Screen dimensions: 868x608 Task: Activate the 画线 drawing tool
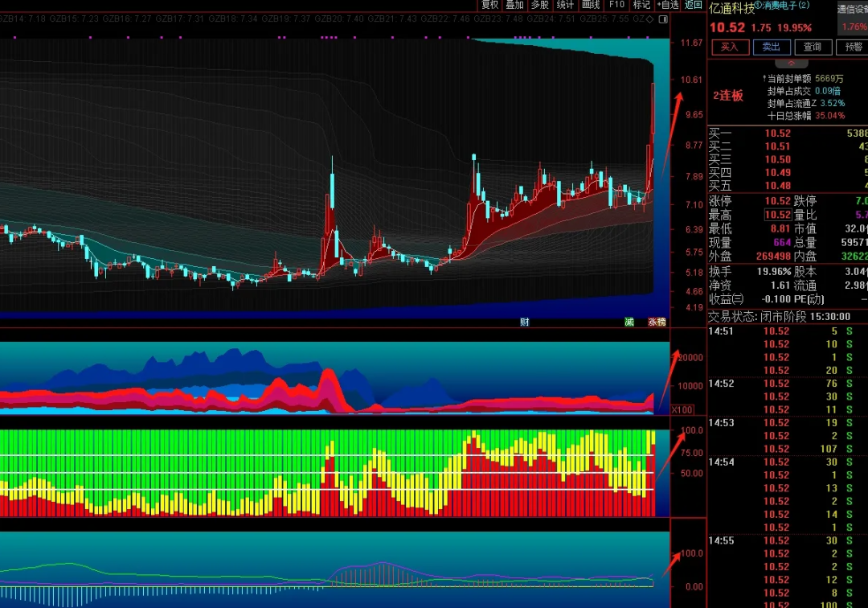591,5
